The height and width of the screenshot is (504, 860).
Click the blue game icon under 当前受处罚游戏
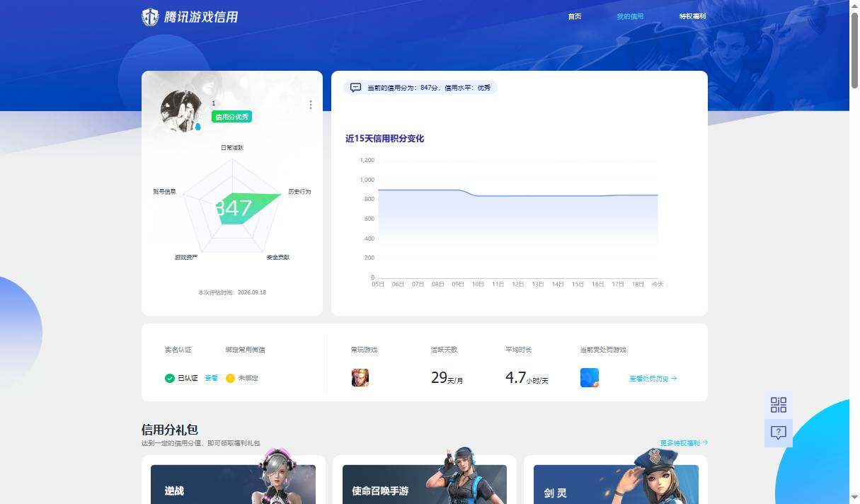589,377
